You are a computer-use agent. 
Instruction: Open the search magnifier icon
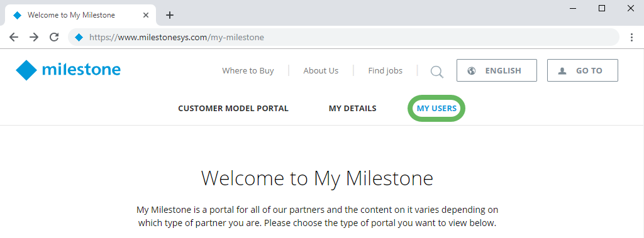click(x=437, y=72)
